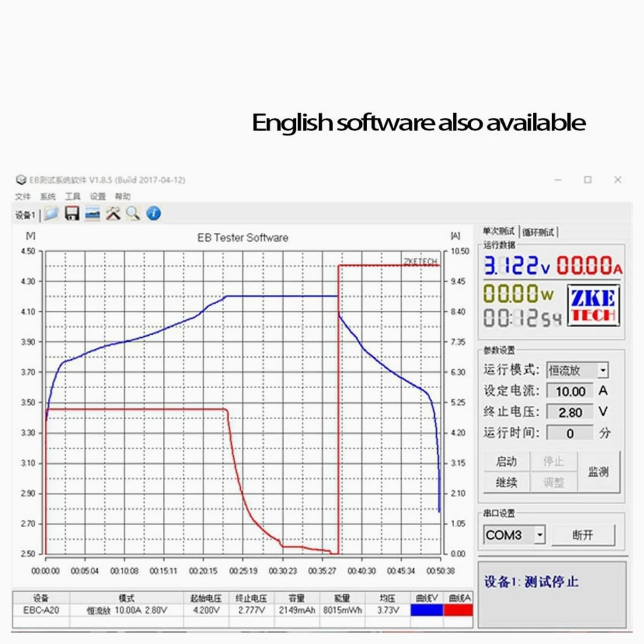This screenshot has height=644, width=644.
Task: Switch to the 循环测试 tab
Action: (538, 232)
